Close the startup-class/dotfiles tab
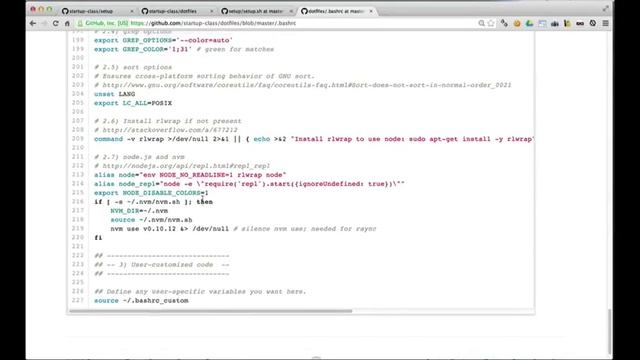The height and width of the screenshot is (360, 640). coord(211,11)
